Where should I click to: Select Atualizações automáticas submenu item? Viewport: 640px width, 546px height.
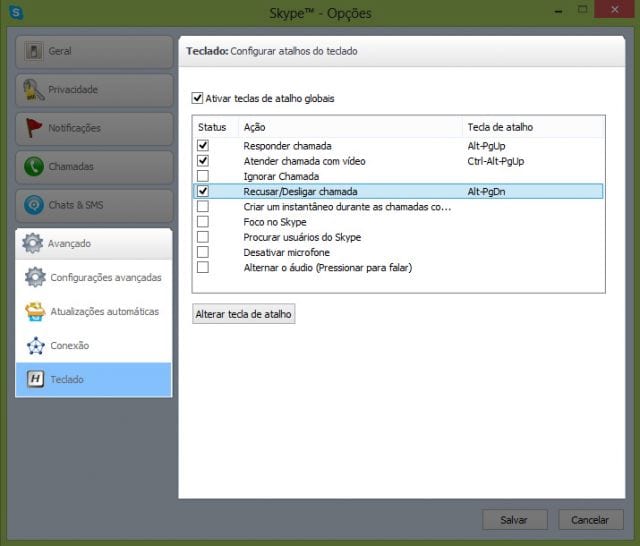[94, 311]
